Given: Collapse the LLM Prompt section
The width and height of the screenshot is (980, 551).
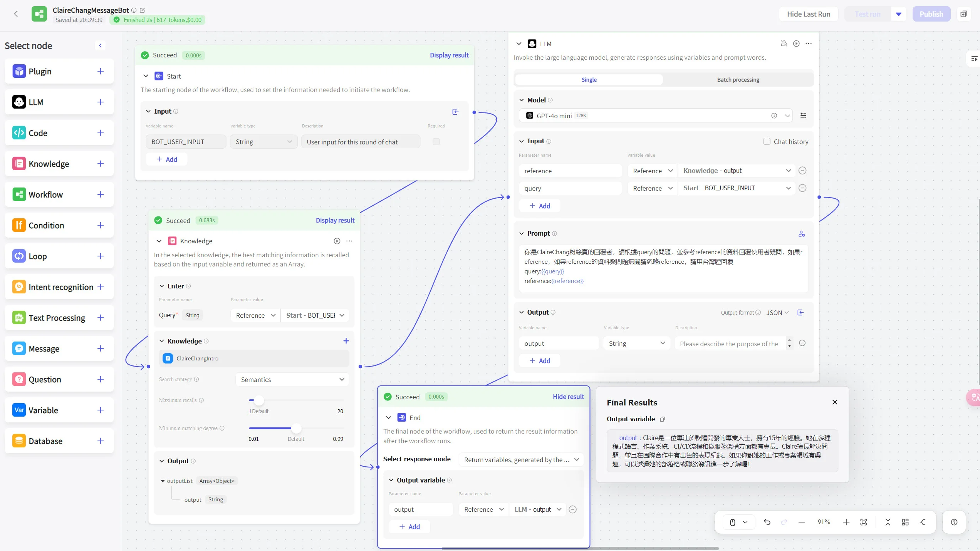Looking at the screenshot, I should tap(522, 233).
